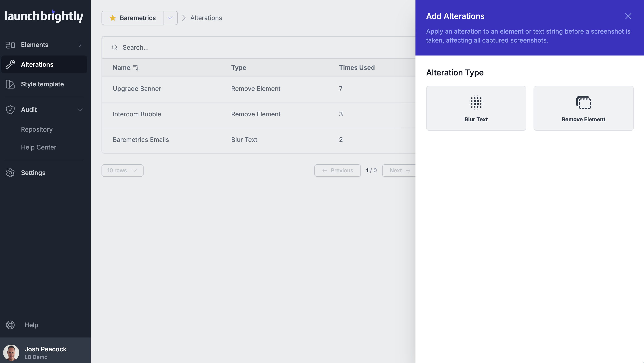Image resolution: width=644 pixels, height=363 pixels.
Task: Select Alterations in the sidebar
Action: point(44,64)
